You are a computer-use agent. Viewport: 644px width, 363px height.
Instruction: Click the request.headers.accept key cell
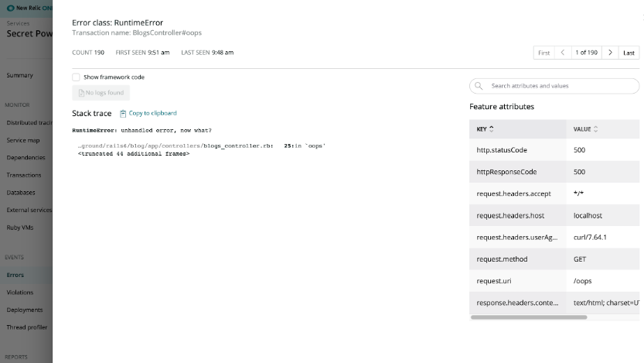coord(517,193)
